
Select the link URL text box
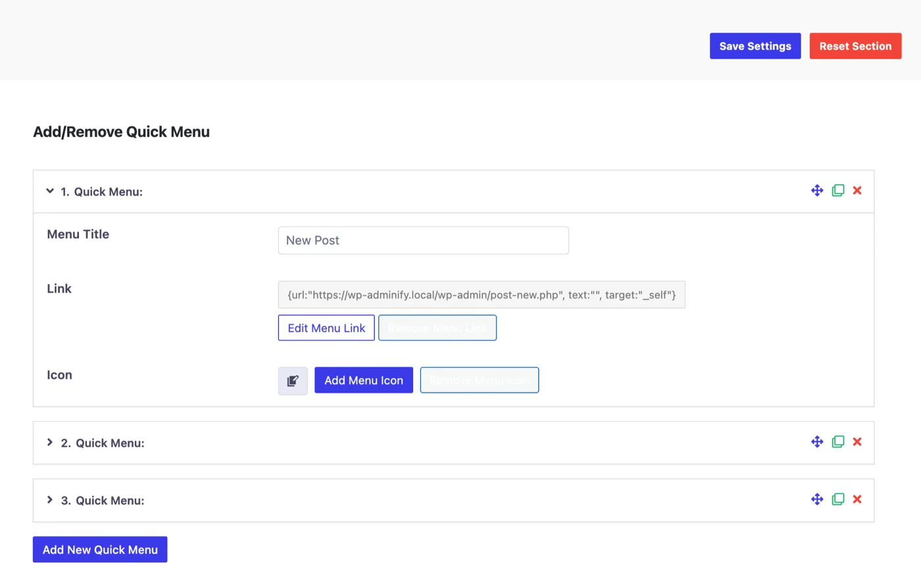(x=482, y=295)
